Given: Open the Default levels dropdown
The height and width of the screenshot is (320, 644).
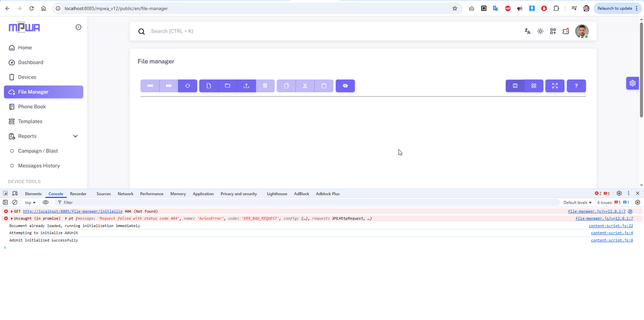Looking at the screenshot, I should [x=577, y=202].
